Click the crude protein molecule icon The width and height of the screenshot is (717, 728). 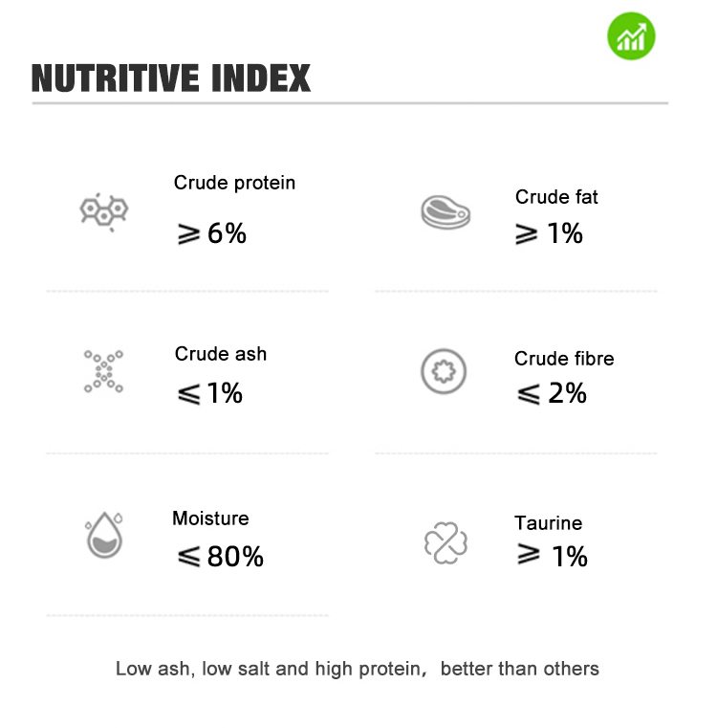coord(103,210)
